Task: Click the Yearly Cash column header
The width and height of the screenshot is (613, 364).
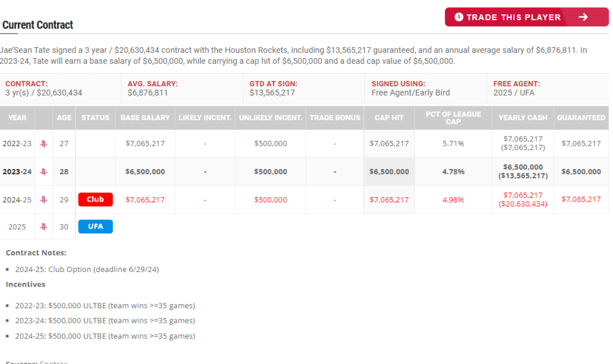Action: 522,118
